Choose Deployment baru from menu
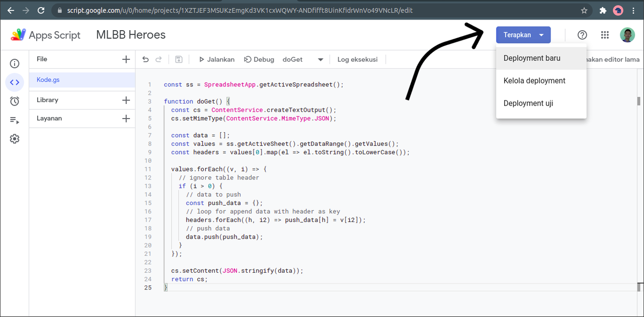This screenshot has height=317, width=644. 541,58
